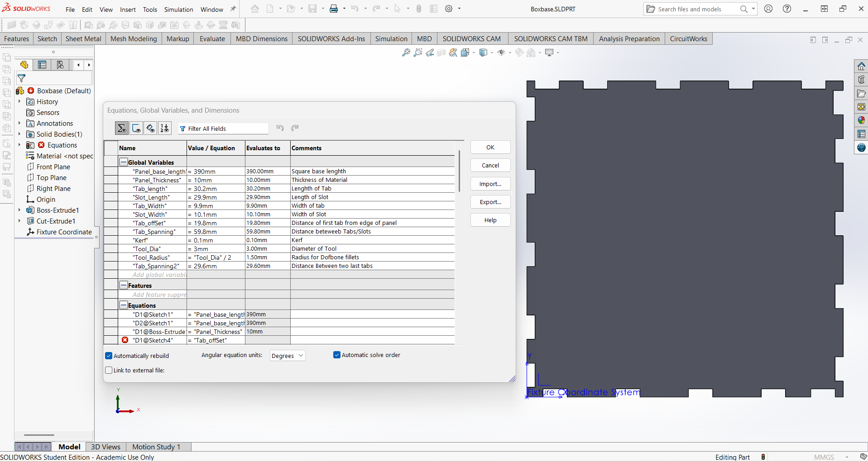868x462 pixels.
Task: Select FeatureManager Design Tree tab icon
Action: tap(24, 65)
